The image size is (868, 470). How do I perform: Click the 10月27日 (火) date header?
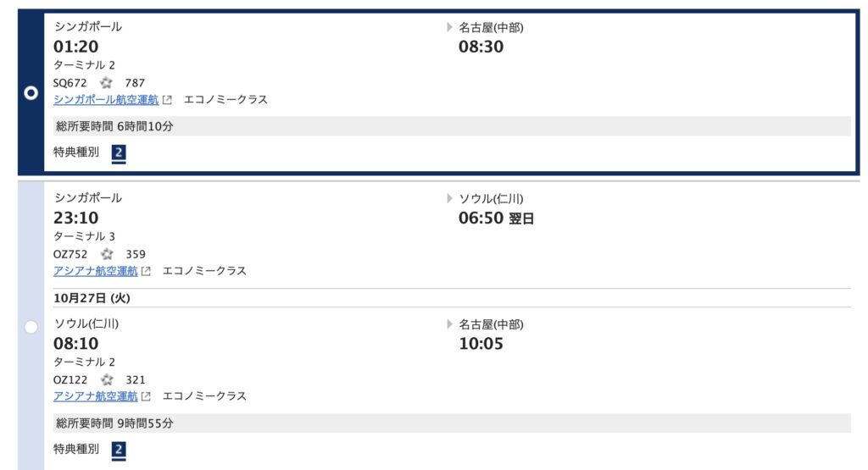(x=92, y=298)
